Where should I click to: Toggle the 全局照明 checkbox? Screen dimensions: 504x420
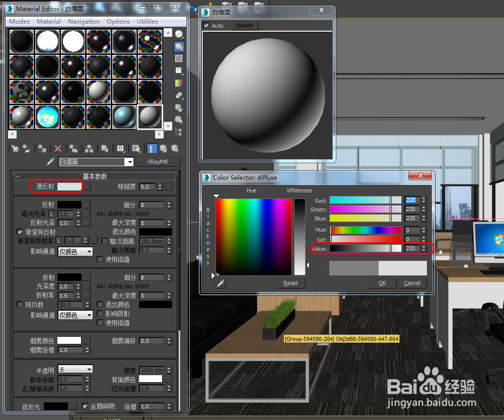pos(85,406)
